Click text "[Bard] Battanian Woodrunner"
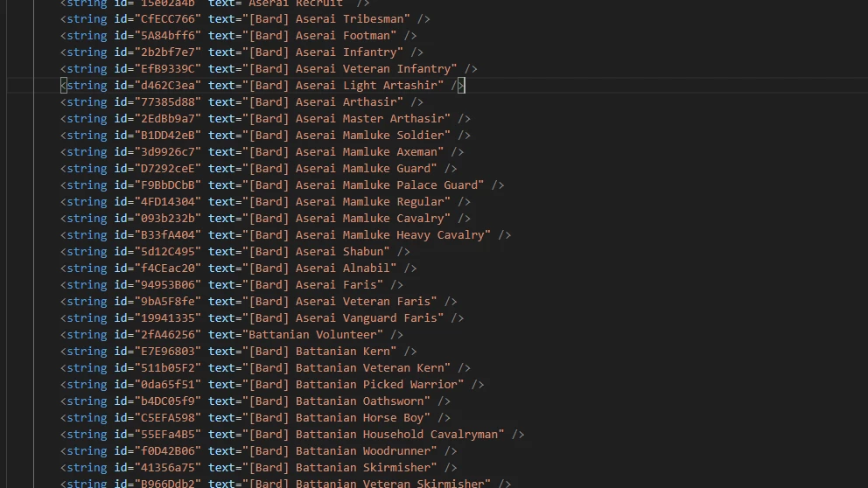 click(339, 450)
